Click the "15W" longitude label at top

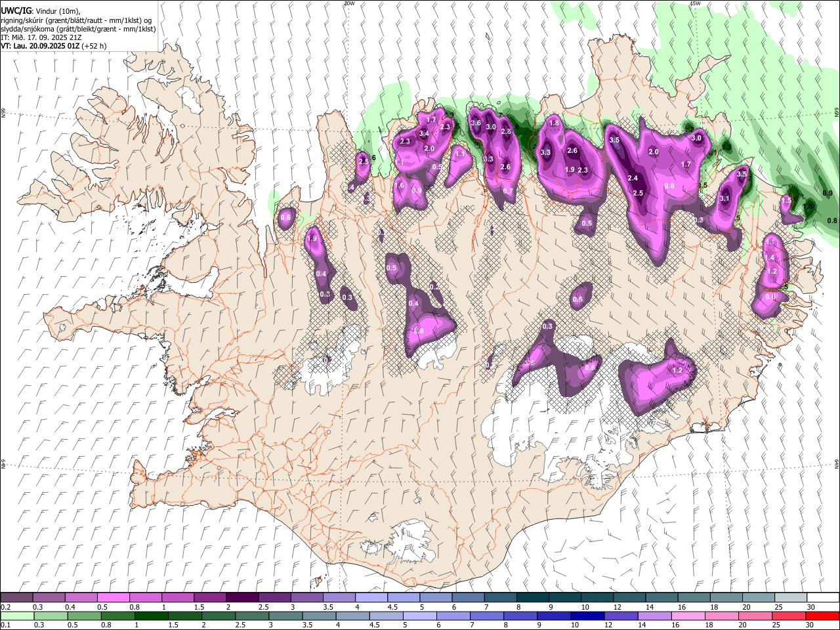(x=696, y=3)
